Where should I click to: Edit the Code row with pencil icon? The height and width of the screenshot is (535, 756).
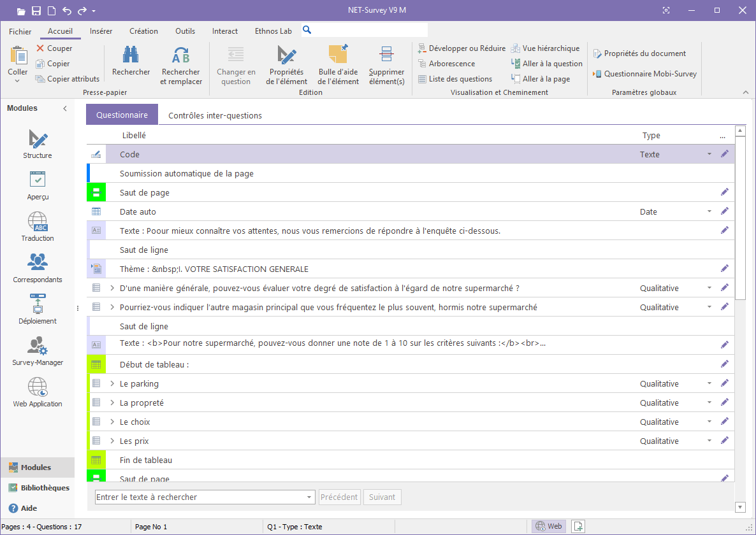pos(725,154)
